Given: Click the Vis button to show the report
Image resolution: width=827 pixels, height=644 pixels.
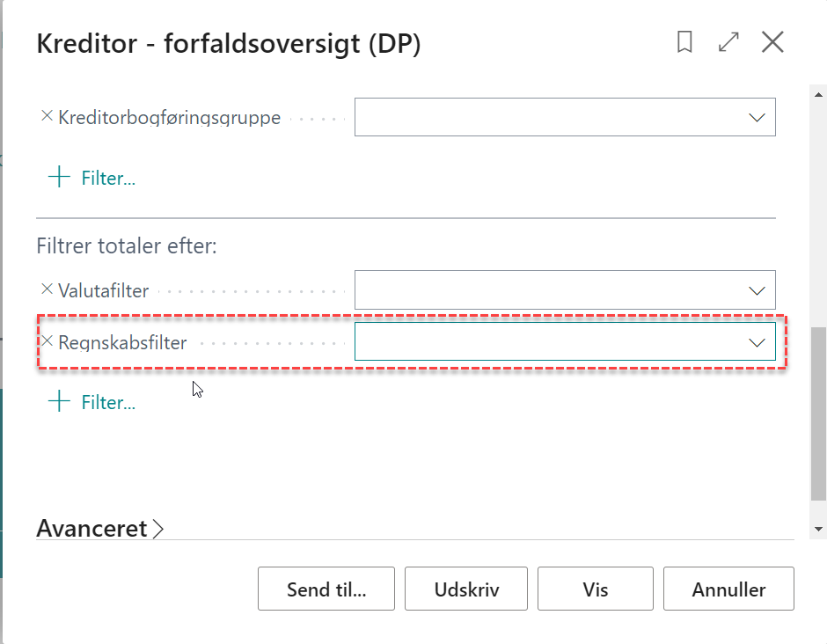Looking at the screenshot, I should pyautogui.click(x=595, y=589).
